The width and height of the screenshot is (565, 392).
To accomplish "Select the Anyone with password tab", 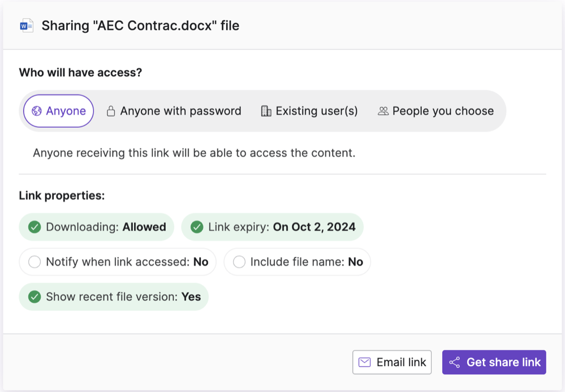I will 174,111.
